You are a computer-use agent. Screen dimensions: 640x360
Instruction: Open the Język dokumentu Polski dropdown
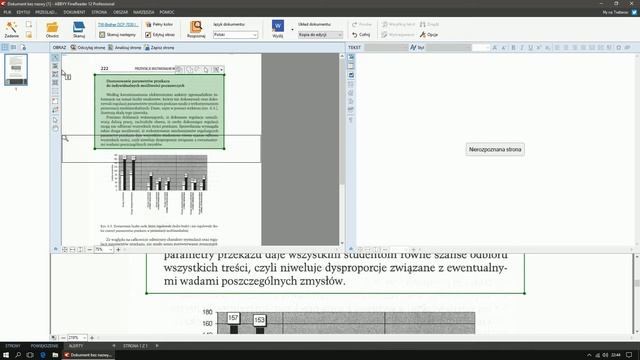[x=236, y=35]
